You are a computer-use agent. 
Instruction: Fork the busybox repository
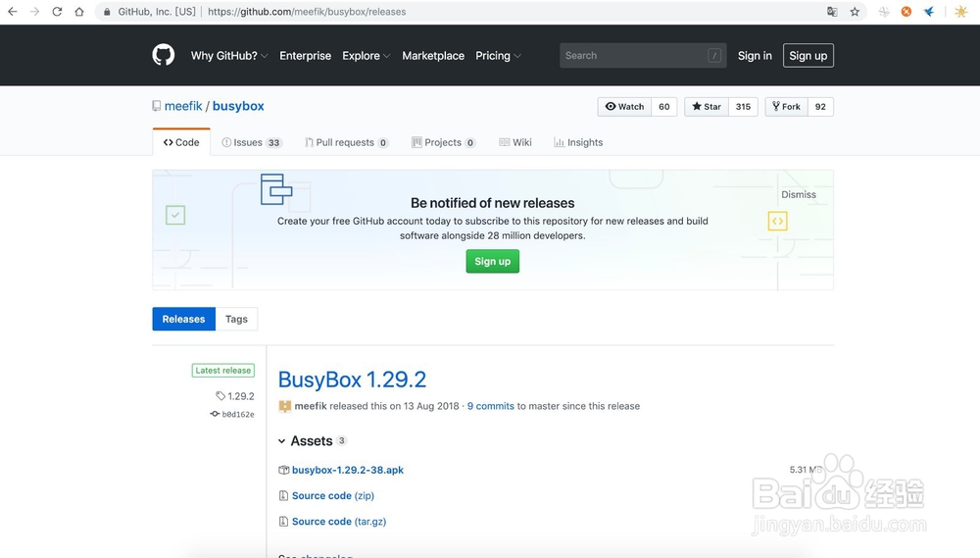(x=786, y=106)
